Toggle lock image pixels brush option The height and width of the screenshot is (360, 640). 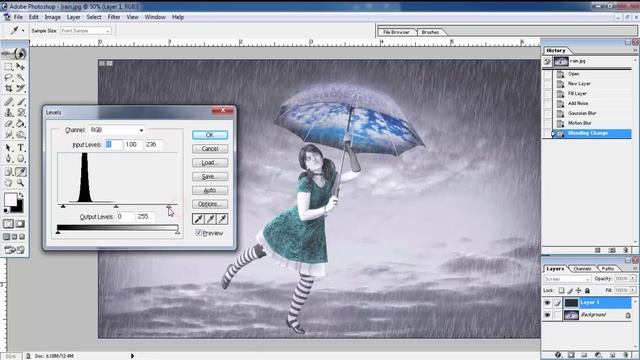click(570, 291)
